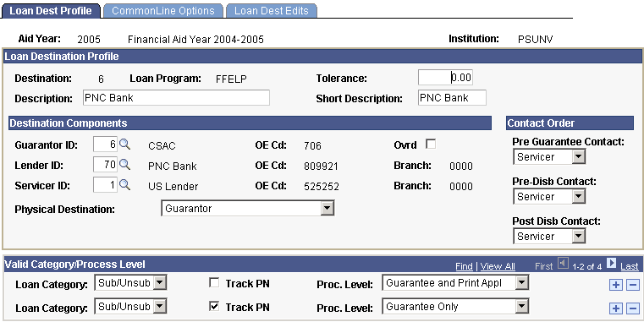Jump to Last rows link
Viewport: 644px width, 322px height.
pos(630,266)
